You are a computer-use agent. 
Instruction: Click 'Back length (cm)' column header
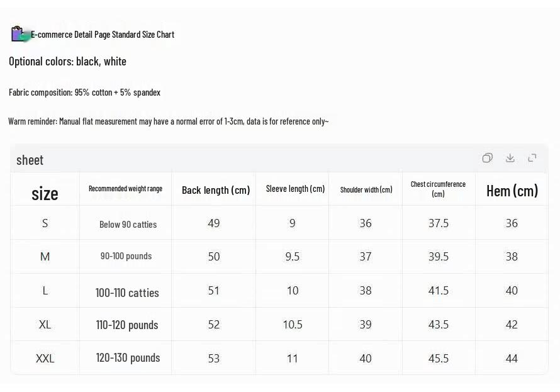click(x=216, y=190)
